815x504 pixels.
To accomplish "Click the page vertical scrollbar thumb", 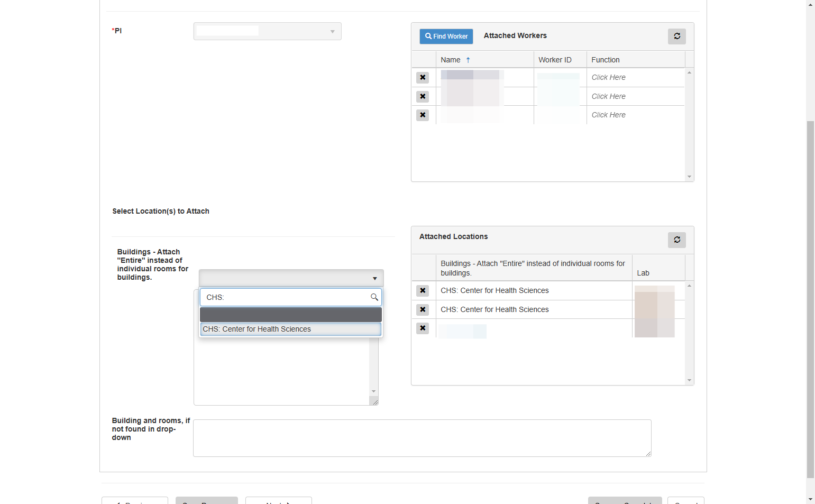I will click(x=810, y=299).
